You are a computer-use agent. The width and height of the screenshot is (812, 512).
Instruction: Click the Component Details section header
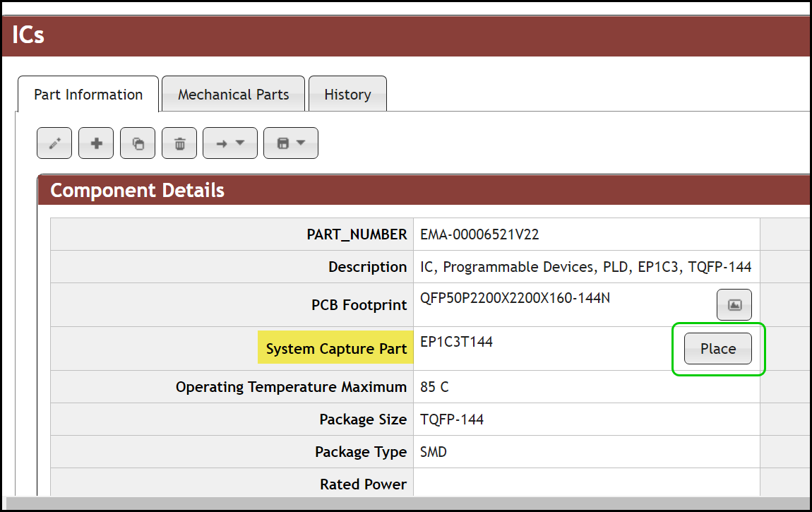(138, 191)
